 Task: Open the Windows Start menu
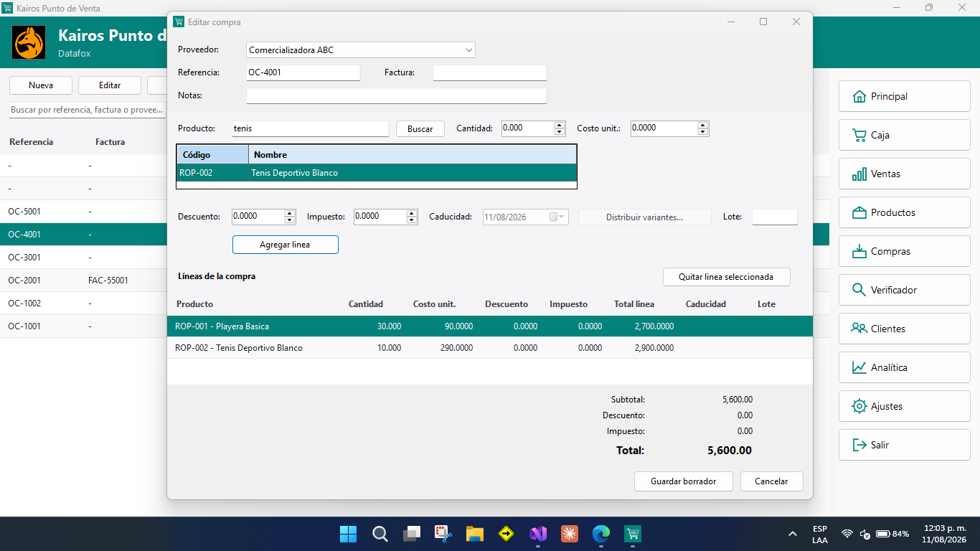pyautogui.click(x=348, y=534)
